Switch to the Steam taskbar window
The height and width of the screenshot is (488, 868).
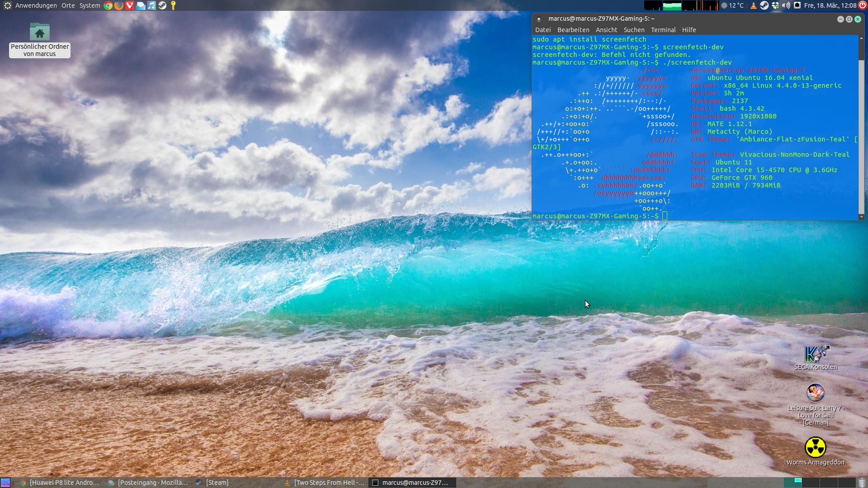[213, 483]
